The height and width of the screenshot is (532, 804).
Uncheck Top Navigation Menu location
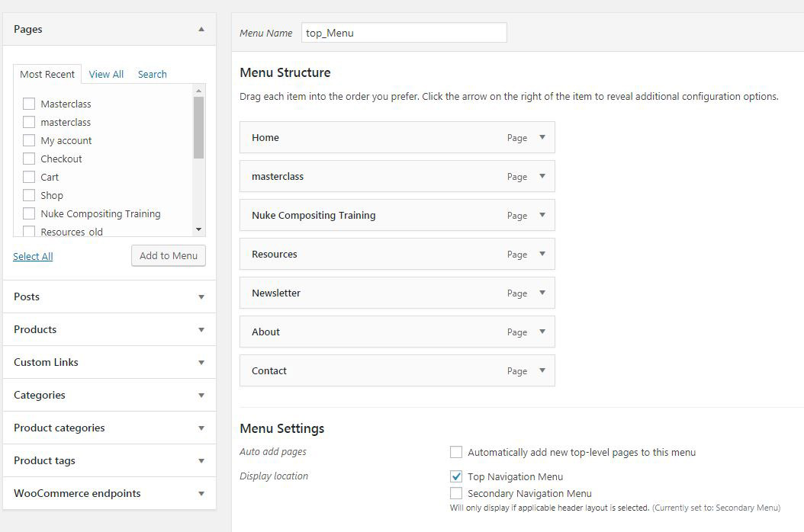[456, 476]
